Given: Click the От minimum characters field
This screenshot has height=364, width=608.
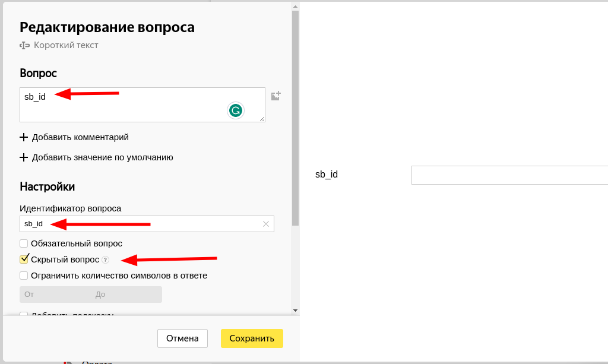Looking at the screenshot, I should coord(55,295).
